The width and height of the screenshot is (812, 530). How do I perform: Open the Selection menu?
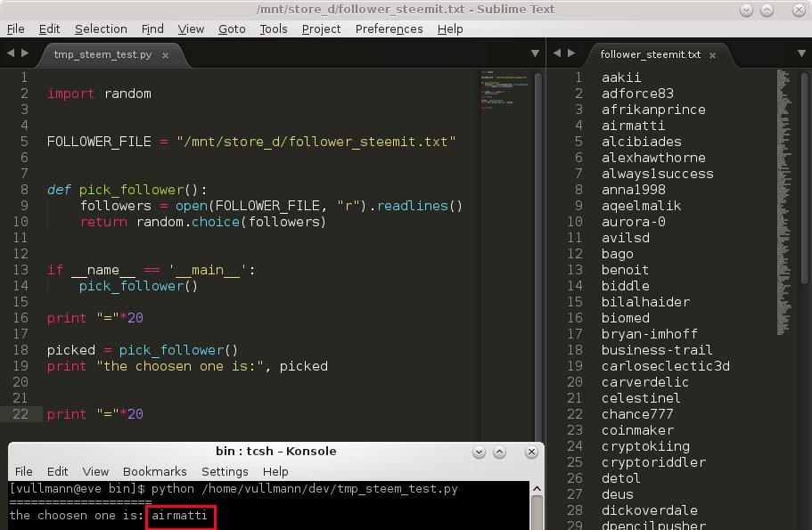click(101, 29)
